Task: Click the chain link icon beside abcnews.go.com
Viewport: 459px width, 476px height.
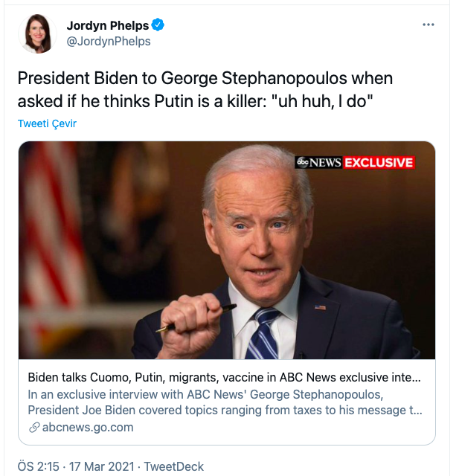Action: (x=33, y=427)
